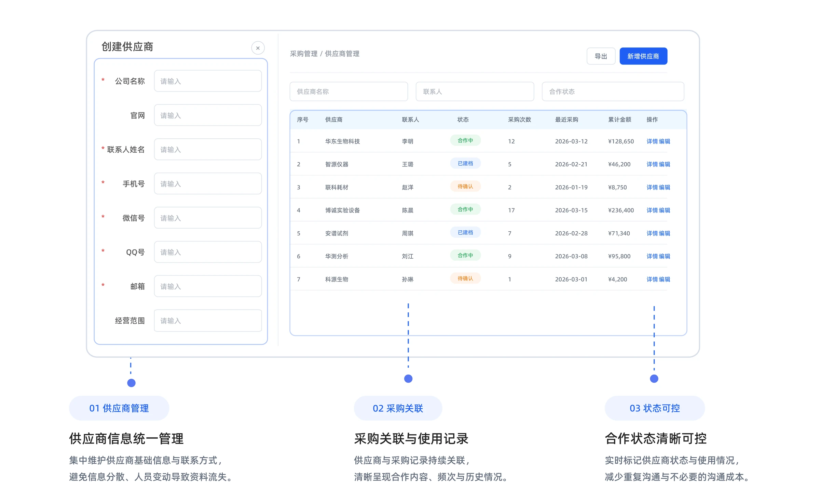Screen dimensions: 820x504
Task: Open 详情 for 华测分析
Action: [652, 256]
